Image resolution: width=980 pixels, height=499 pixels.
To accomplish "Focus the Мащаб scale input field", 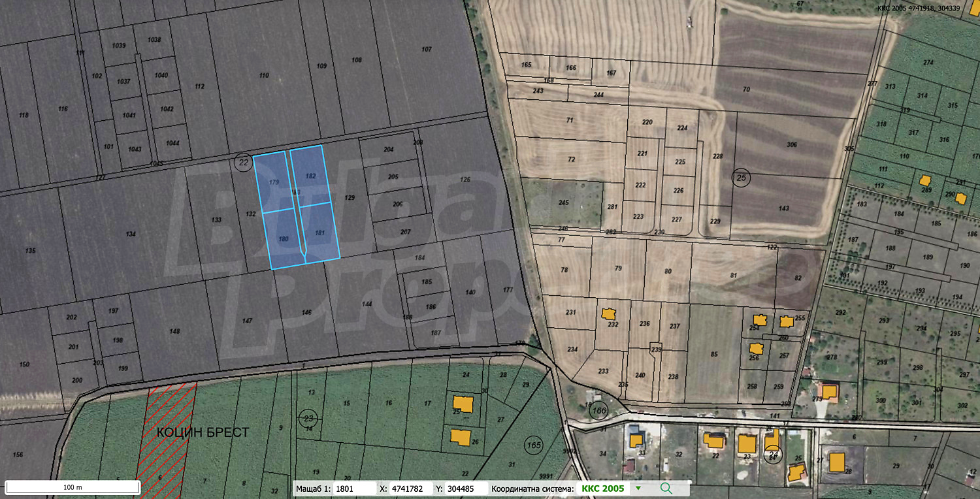I will (353, 489).
